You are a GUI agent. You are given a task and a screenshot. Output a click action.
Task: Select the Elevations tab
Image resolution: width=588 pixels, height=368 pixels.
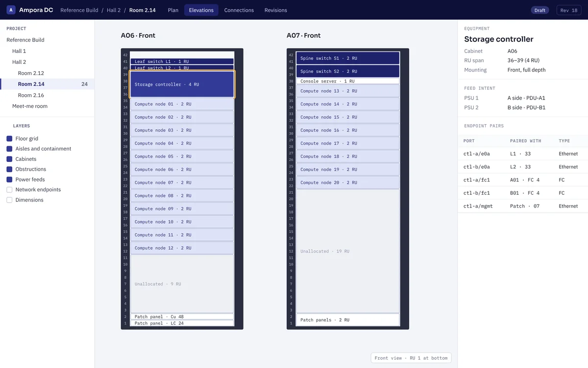coord(201,10)
